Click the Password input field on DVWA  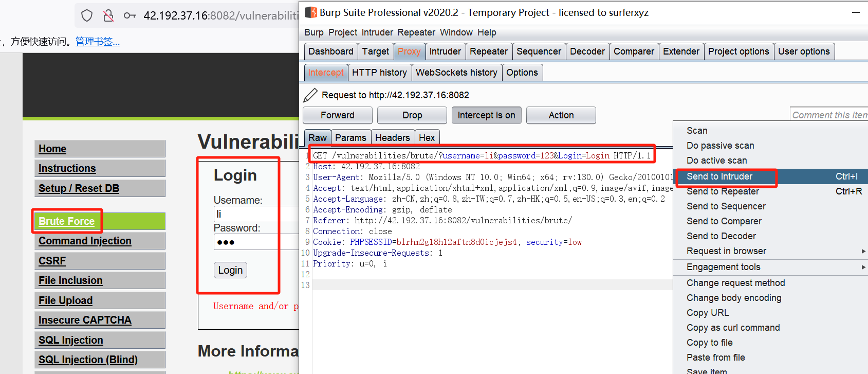point(256,242)
